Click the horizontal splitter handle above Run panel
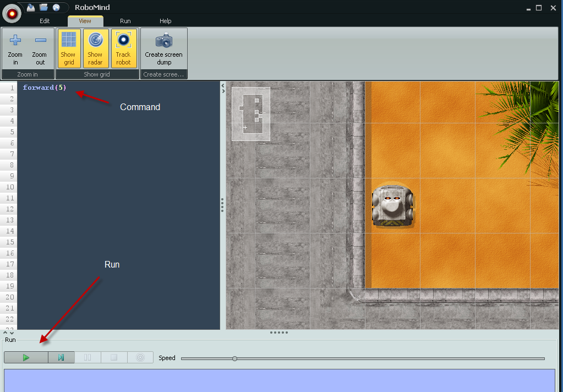Screen dimensions: 563x392 click(x=279, y=333)
